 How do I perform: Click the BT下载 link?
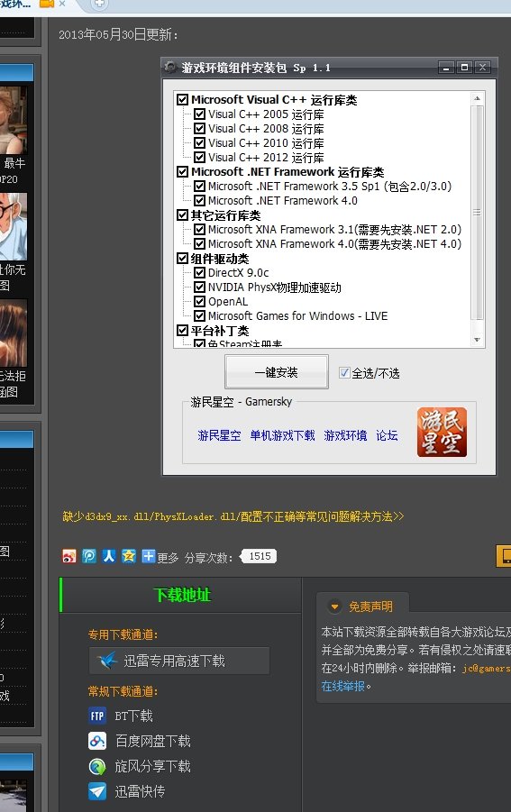(x=133, y=716)
